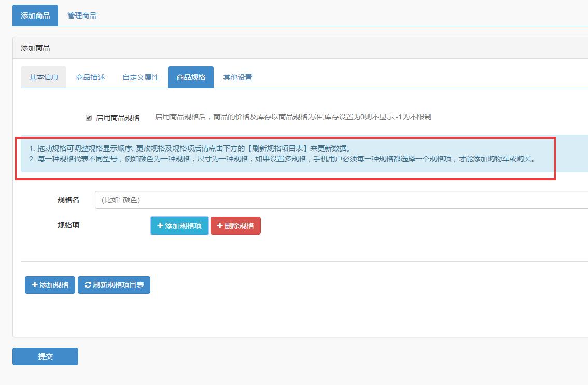Click the plus icon on 添加规格项 button
The height and width of the screenshot is (385, 588).
[161, 226]
